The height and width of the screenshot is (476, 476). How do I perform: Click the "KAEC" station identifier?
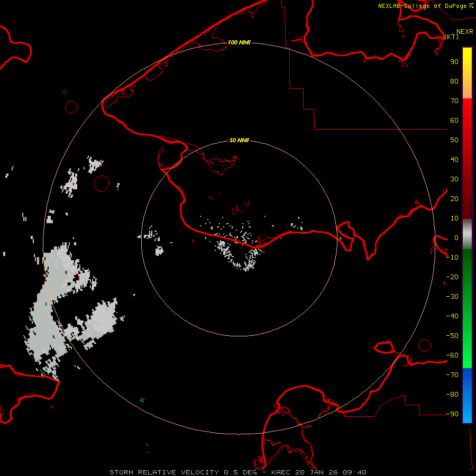point(280,472)
